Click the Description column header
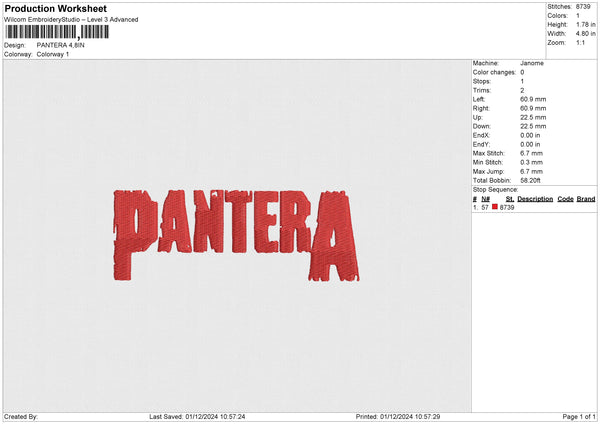 (x=535, y=199)
